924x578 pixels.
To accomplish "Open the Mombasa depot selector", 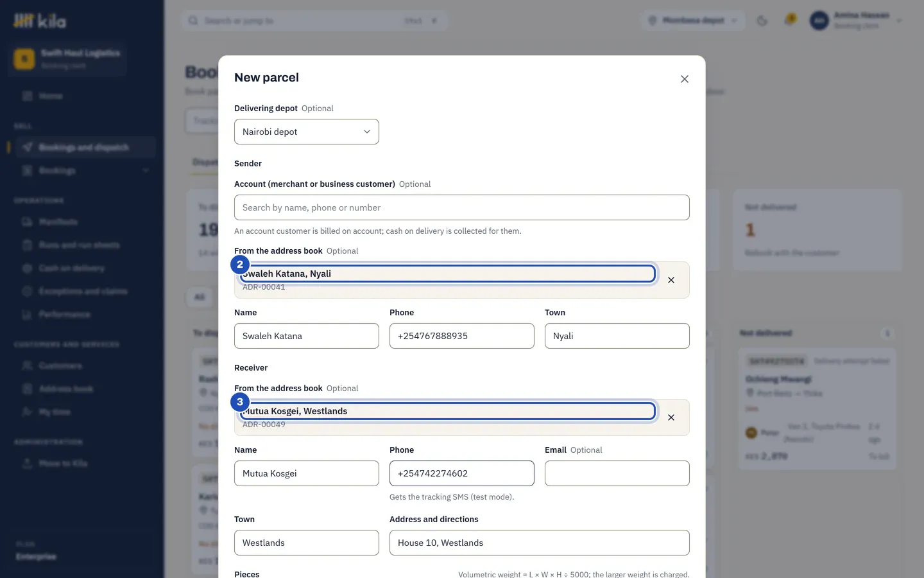I will (693, 21).
